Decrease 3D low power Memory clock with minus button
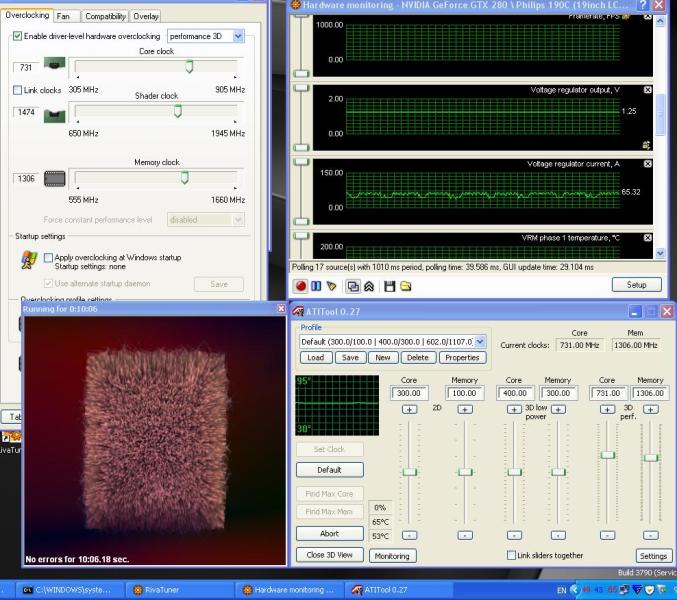 coord(558,535)
